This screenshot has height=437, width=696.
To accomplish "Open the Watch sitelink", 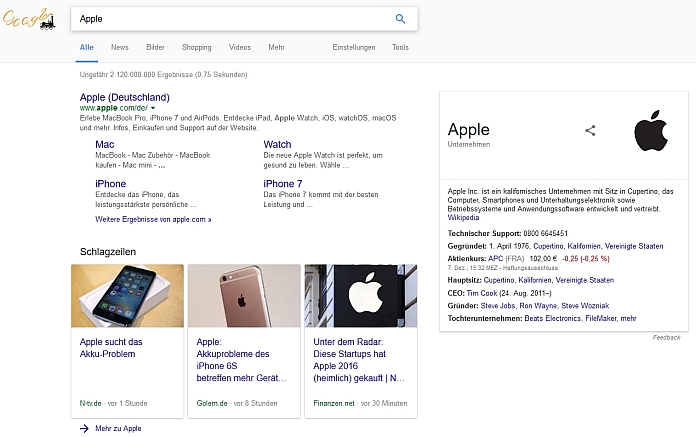I will tap(277, 144).
